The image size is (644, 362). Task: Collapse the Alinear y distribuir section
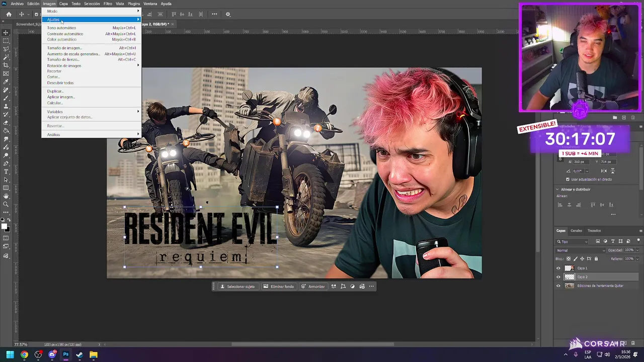point(557,190)
